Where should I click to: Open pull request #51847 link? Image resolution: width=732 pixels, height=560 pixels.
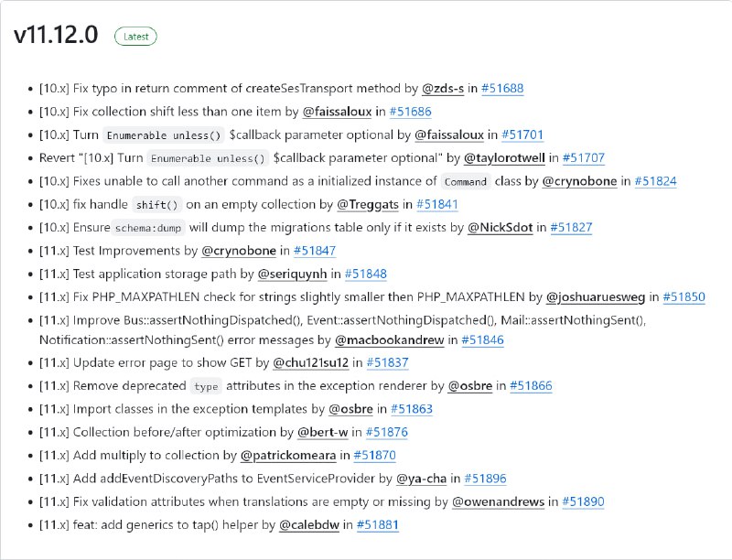[315, 251]
